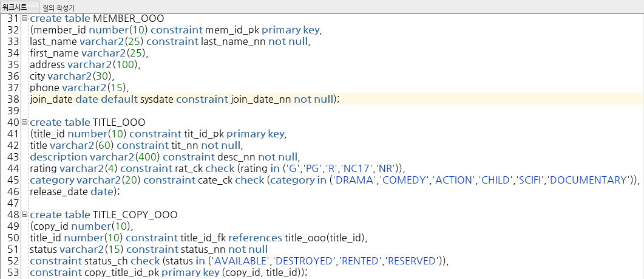Image resolution: width=644 pixels, height=279 pixels.
Task: Click the word sysdate on line 38
Action: coord(157,99)
